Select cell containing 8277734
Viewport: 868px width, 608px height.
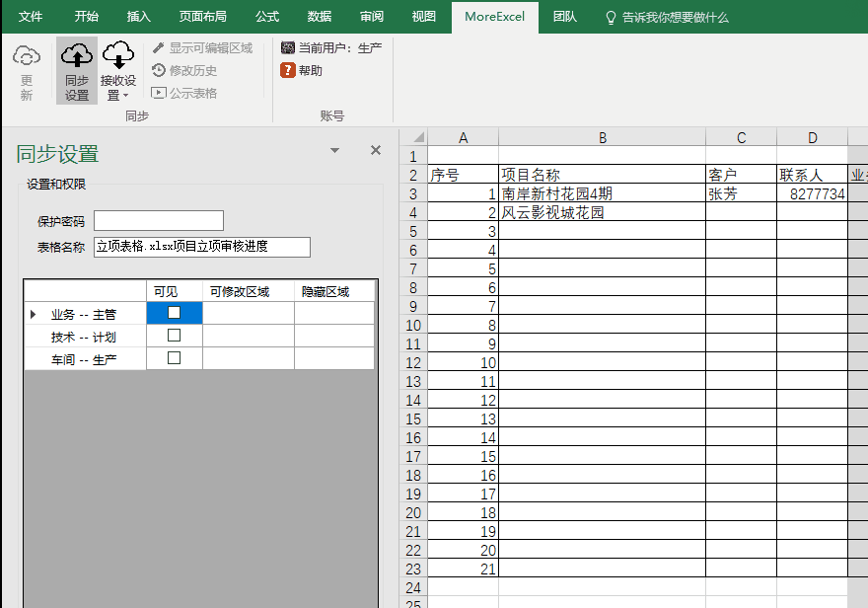point(812,193)
